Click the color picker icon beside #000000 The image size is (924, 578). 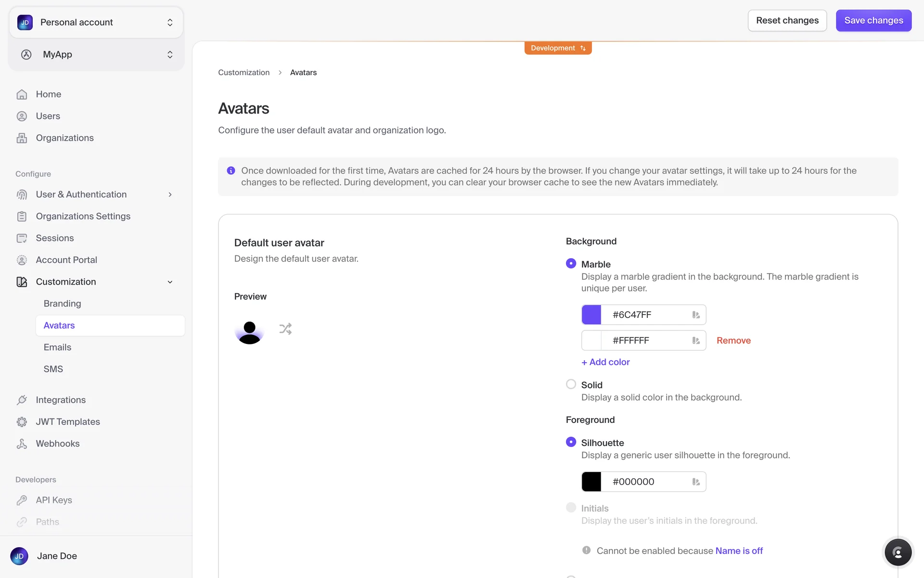tap(696, 482)
